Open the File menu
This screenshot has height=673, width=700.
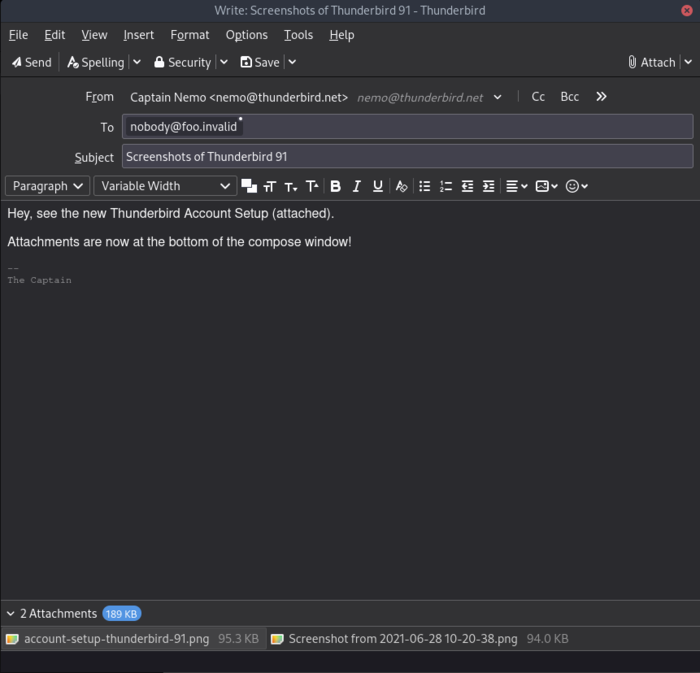coord(18,35)
